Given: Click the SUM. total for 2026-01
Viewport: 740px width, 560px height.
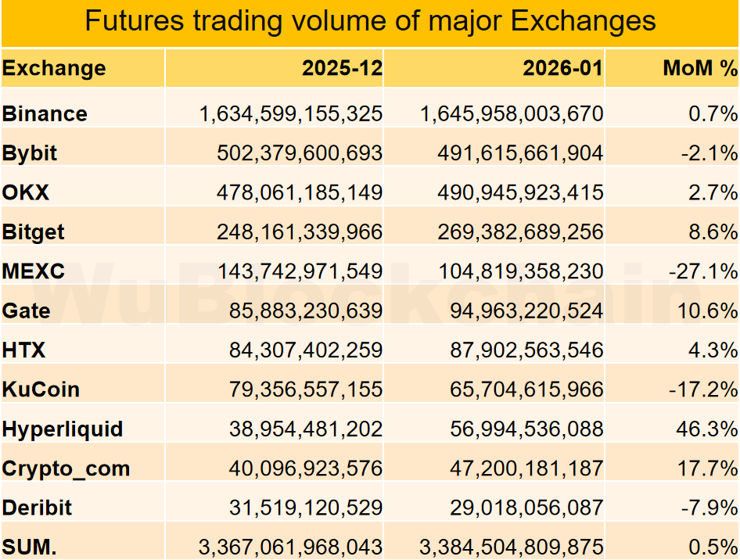Looking at the screenshot, I should click(512, 547).
